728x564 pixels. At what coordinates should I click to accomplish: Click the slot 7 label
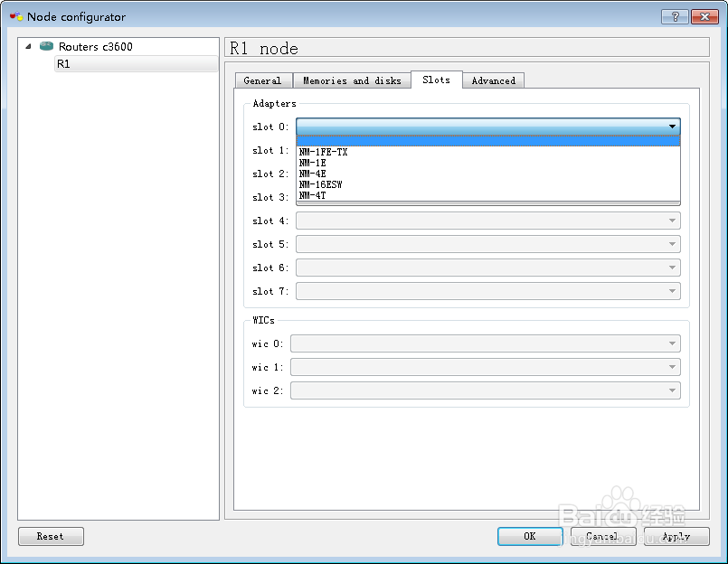270,292
